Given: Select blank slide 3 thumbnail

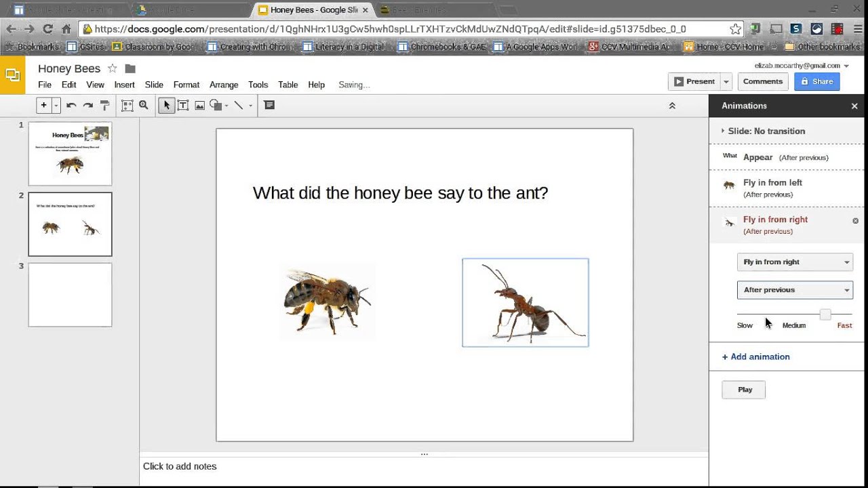Looking at the screenshot, I should click(x=70, y=295).
